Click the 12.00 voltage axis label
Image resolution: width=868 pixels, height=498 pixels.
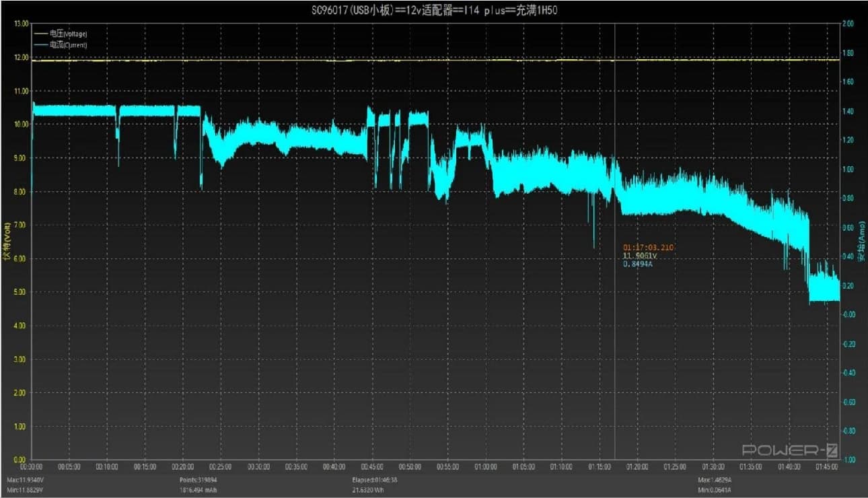tap(20, 57)
